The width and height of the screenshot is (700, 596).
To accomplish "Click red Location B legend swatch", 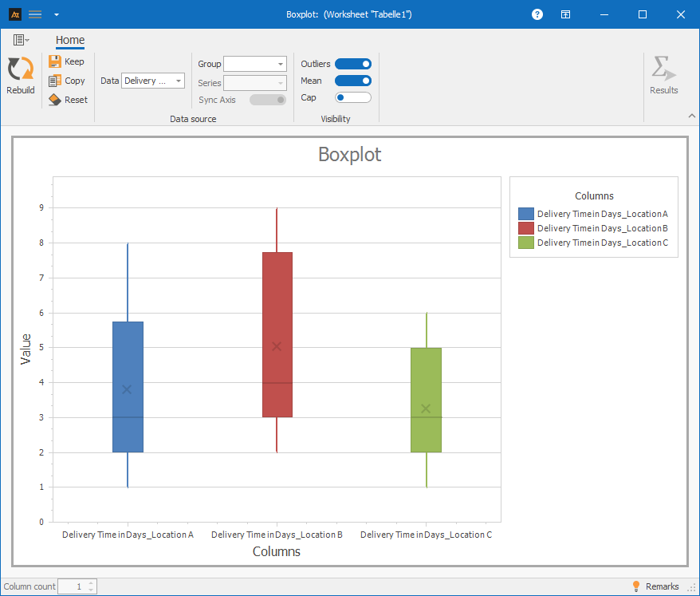I will [x=525, y=228].
